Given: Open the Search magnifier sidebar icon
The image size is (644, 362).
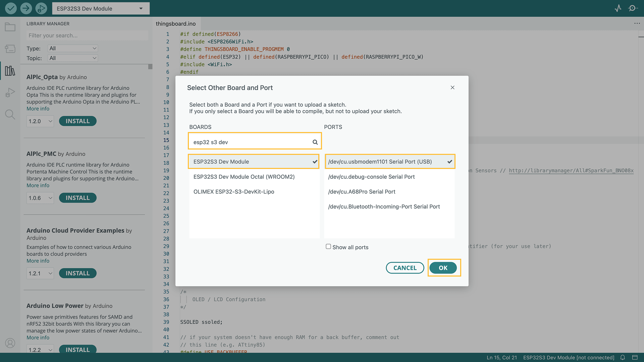Looking at the screenshot, I should coord(10,115).
